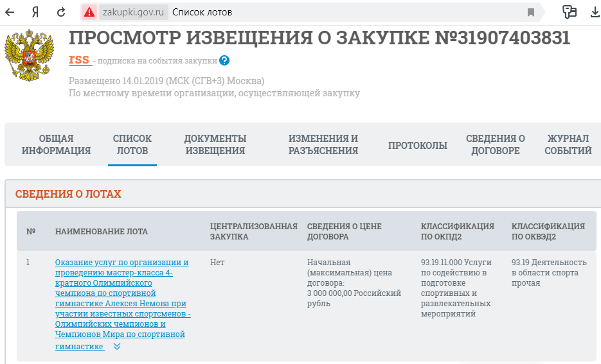Click the red security warning icon
Screen dimensions: 601x364
pyautogui.click(x=90, y=12)
